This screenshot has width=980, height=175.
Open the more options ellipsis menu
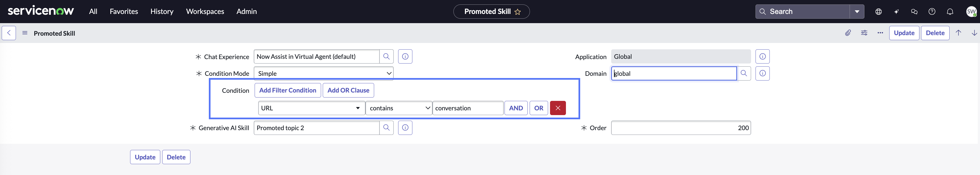pos(880,33)
